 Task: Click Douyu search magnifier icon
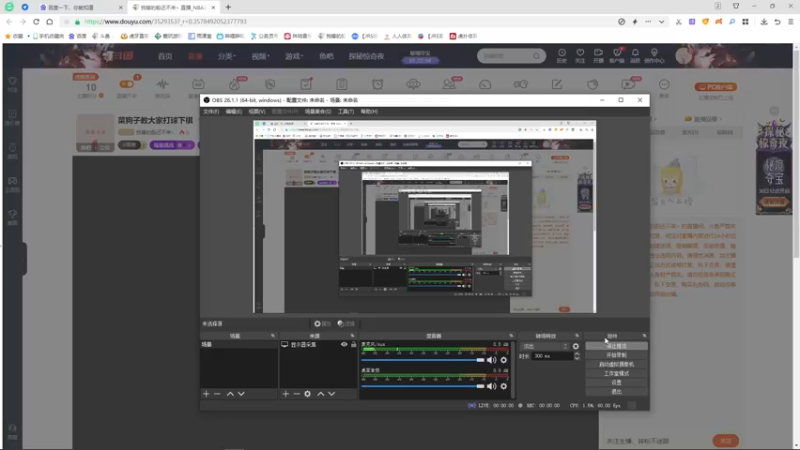(x=536, y=56)
